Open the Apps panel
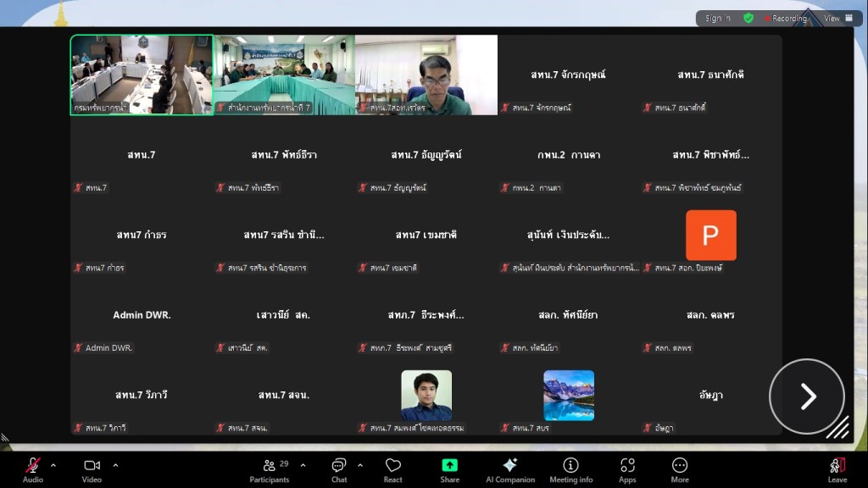Viewport: 868px width, 488px height. (627, 470)
